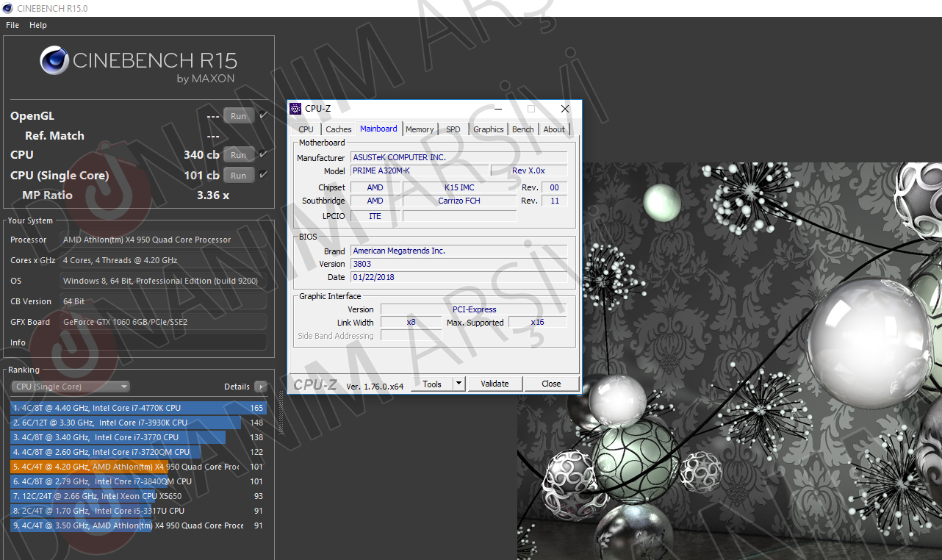Click the Info text field
The width and height of the screenshot is (942, 560).
click(x=163, y=342)
